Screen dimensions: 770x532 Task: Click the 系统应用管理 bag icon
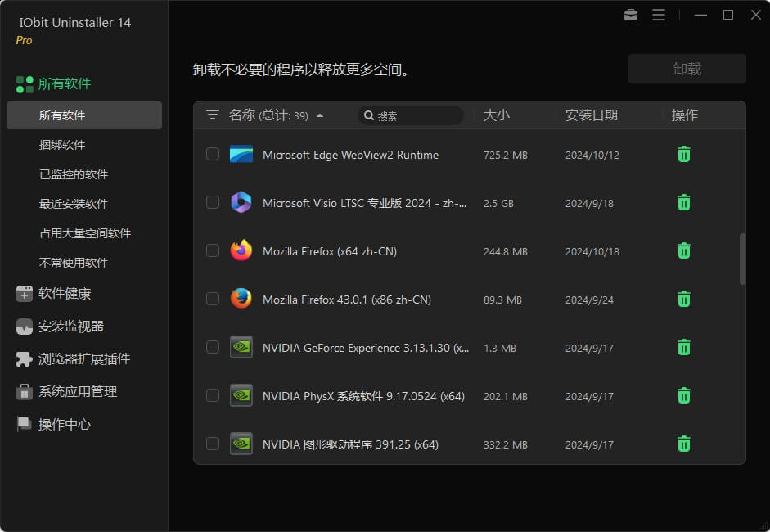pyautogui.click(x=24, y=391)
